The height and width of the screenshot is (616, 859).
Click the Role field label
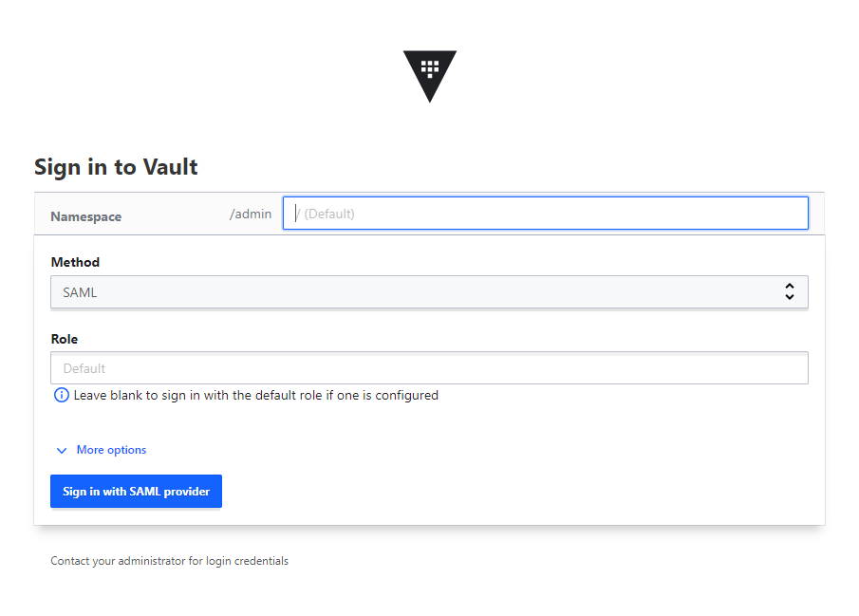point(65,339)
